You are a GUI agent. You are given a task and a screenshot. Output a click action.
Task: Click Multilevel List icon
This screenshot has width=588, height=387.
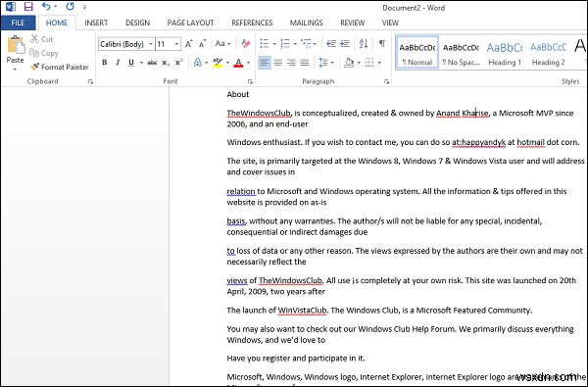[x=306, y=44]
